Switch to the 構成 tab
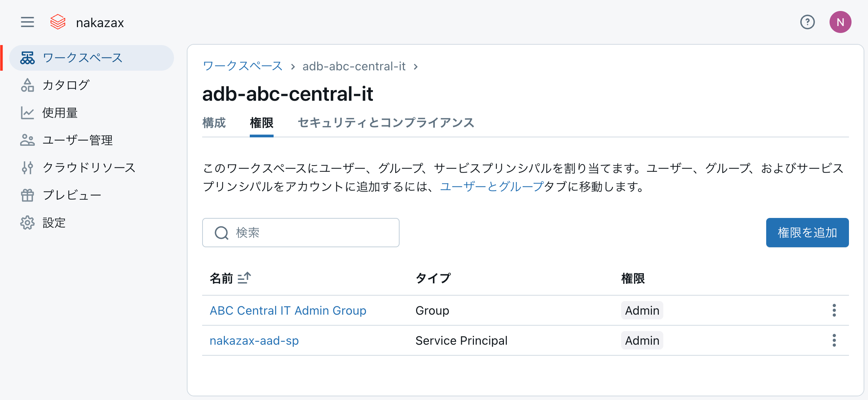 pos(214,123)
